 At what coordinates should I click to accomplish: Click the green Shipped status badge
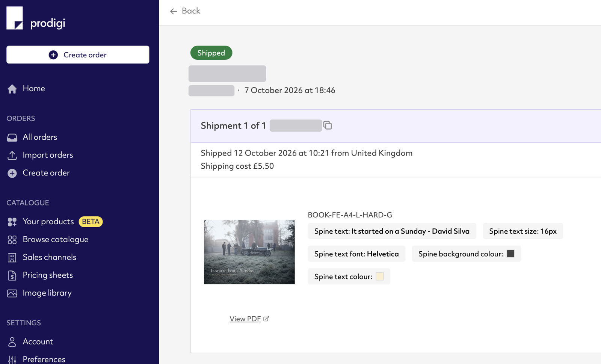pyautogui.click(x=211, y=53)
